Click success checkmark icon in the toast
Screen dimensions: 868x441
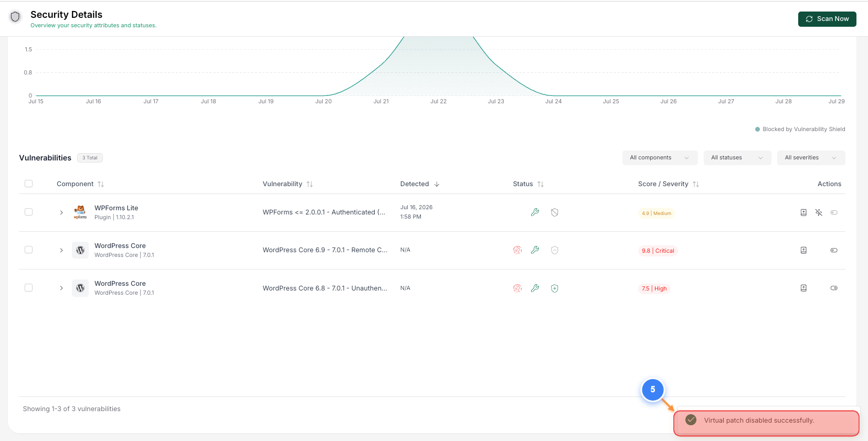pos(691,420)
